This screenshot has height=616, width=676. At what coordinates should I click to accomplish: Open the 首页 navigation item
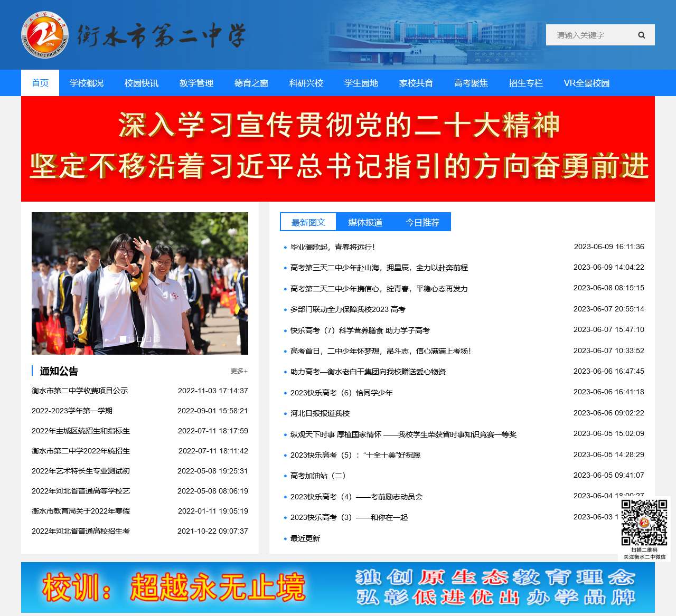click(x=40, y=83)
